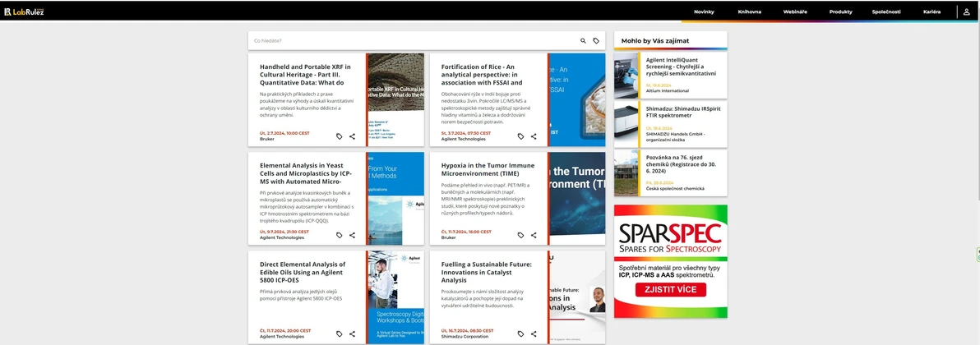
Task: Click the 'ZJISTIT VÍCE' button in ad
Action: (x=671, y=290)
